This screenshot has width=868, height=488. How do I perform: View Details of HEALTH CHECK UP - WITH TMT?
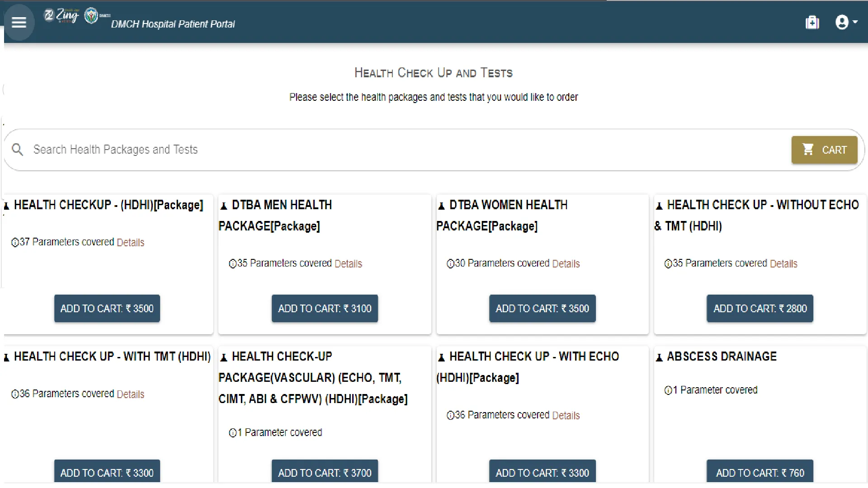[131, 394]
